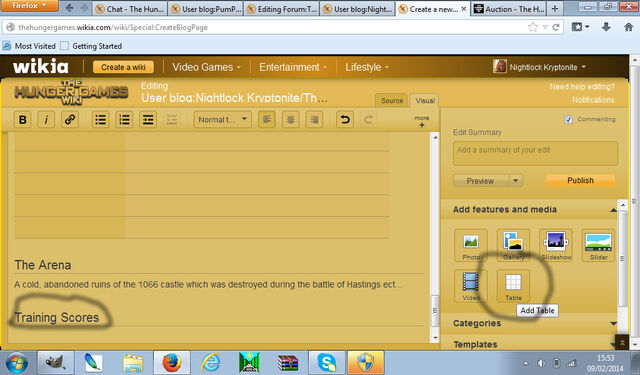The width and height of the screenshot is (640, 375).
Task: Add a Gallery feature
Action: 513,245
